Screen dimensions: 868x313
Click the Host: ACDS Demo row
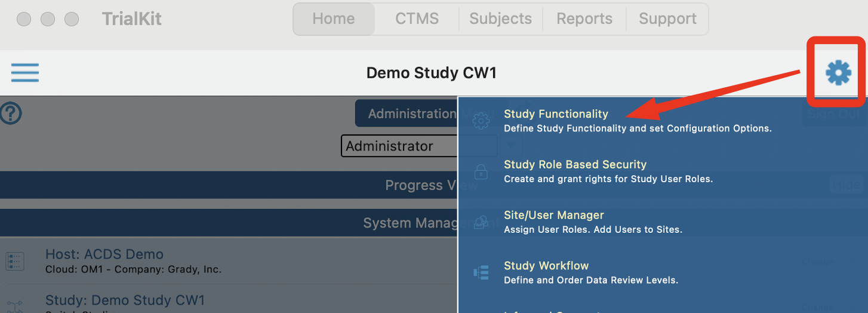229,261
